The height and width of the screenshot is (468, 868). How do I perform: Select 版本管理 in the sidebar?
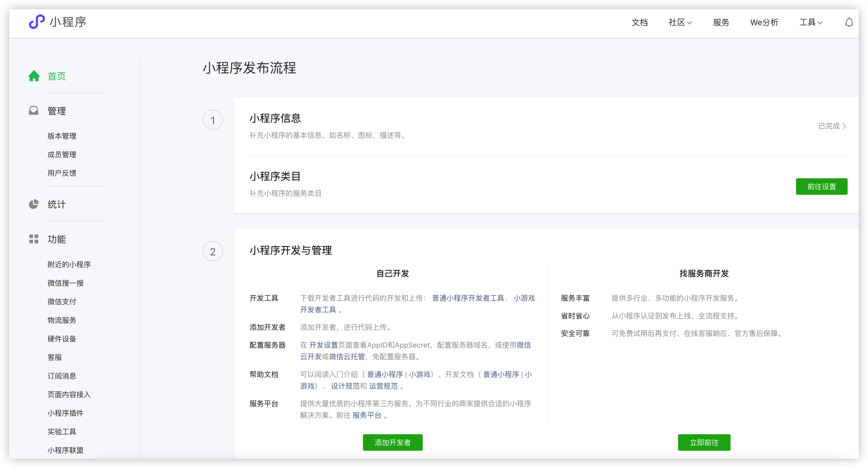pos(62,136)
